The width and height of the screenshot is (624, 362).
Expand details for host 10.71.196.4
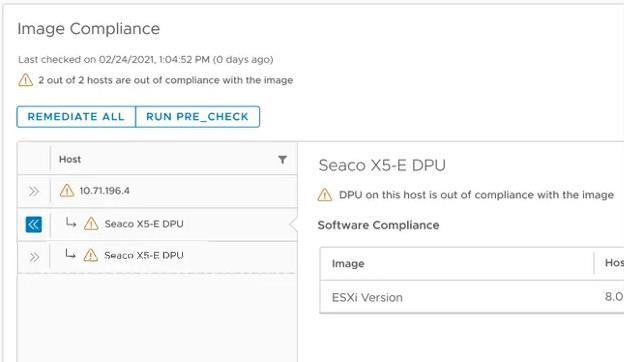click(x=34, y=191)
